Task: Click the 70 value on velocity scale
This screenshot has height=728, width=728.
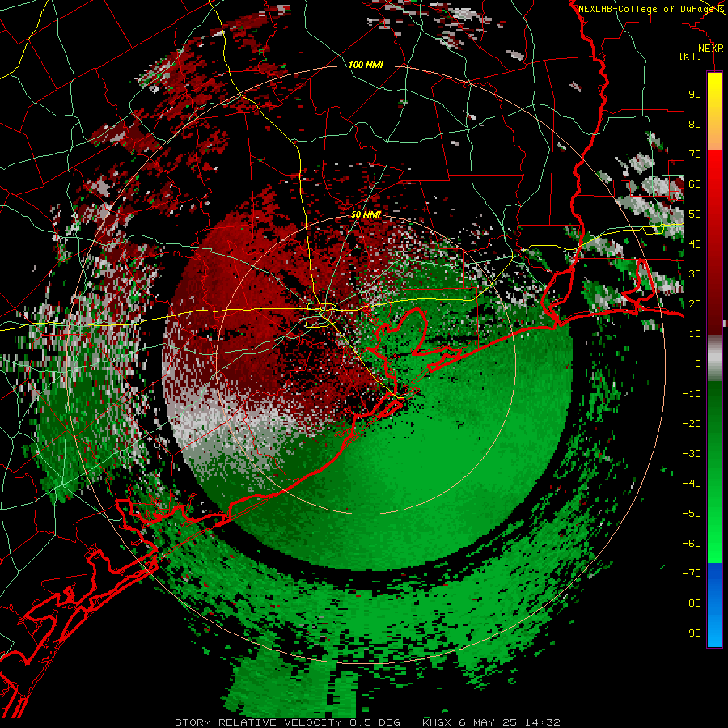Action: coord(695,154)
